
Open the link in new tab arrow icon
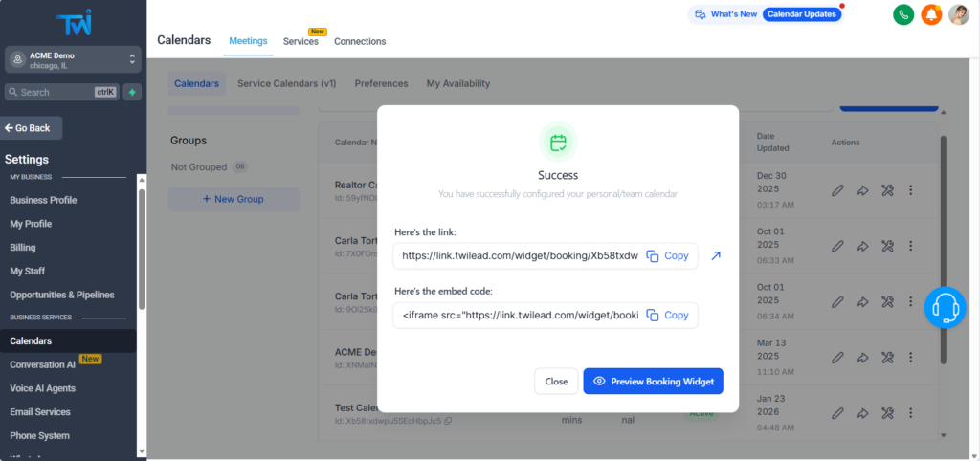tap(716, 256)
